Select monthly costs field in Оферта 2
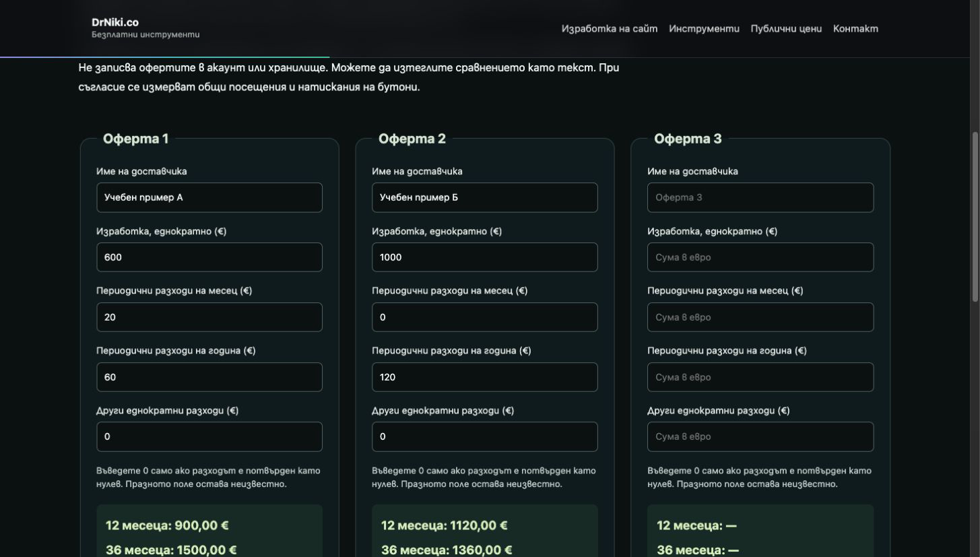The width and height of the screenshot is (980, 557). [485, 317]
